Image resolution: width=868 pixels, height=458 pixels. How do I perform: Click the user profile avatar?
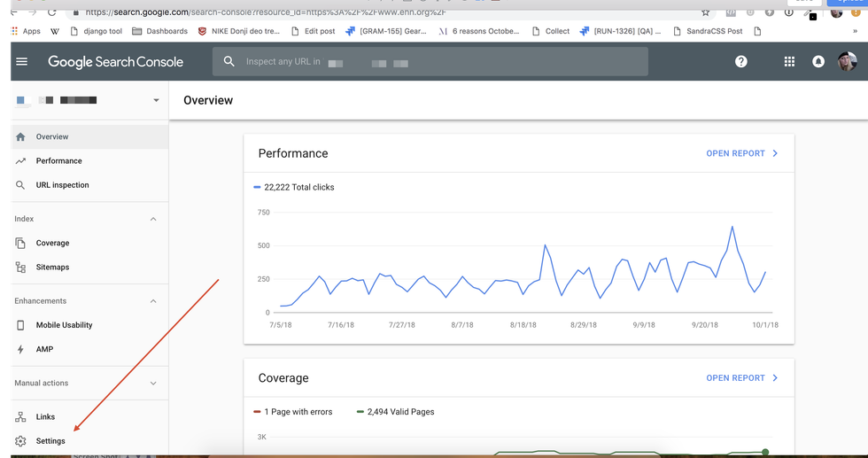848,62
